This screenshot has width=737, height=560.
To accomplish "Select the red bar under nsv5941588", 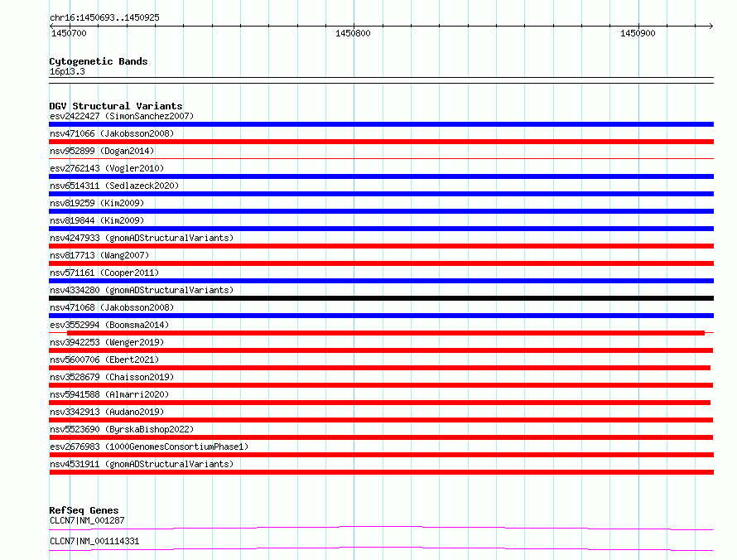I will coord(380,403).
